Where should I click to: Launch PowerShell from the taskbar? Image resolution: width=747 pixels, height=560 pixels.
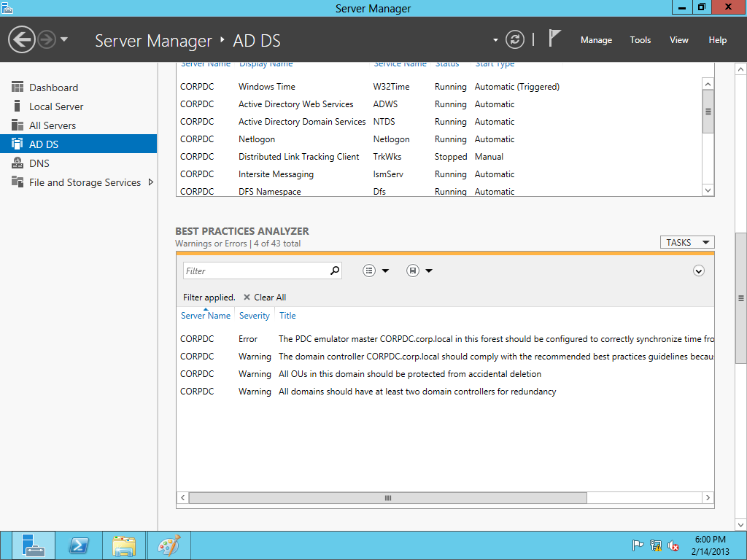[x=79, y=545]
